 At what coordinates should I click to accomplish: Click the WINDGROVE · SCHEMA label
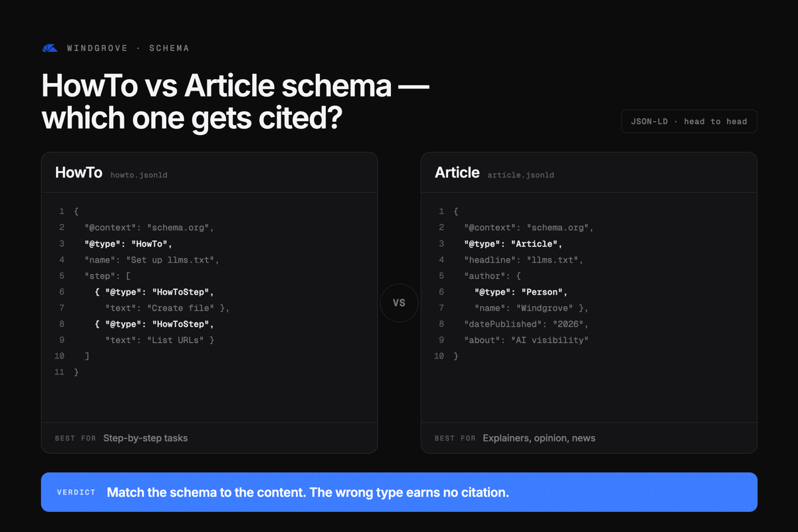click(x=128, y=49)
